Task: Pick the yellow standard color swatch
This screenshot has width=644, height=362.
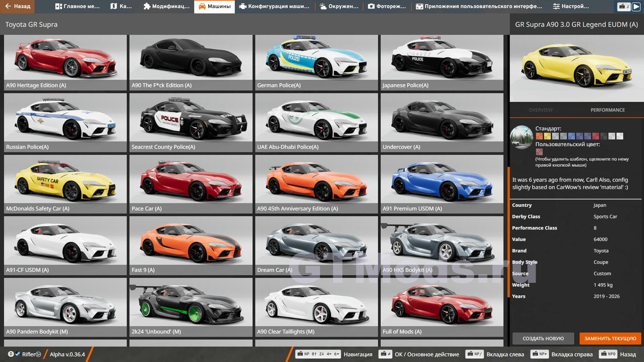Action: [547, 136]
